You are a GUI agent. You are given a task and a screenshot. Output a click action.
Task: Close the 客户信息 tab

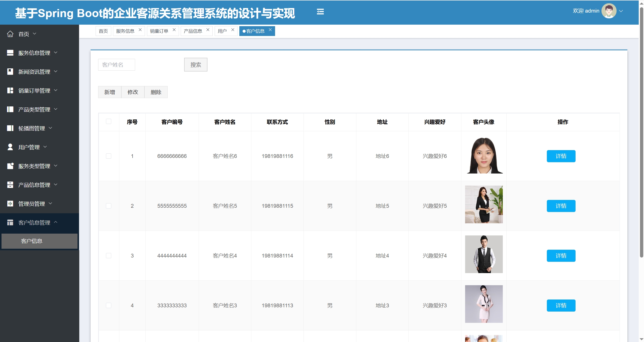(270, 30)
